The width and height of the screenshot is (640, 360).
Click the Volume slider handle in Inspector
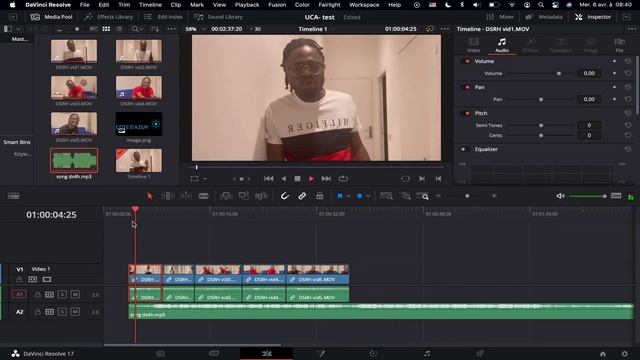pos(559,73)
